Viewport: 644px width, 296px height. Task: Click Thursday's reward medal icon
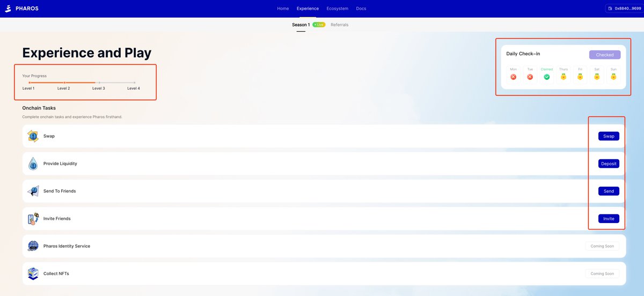tap(563, 77)
